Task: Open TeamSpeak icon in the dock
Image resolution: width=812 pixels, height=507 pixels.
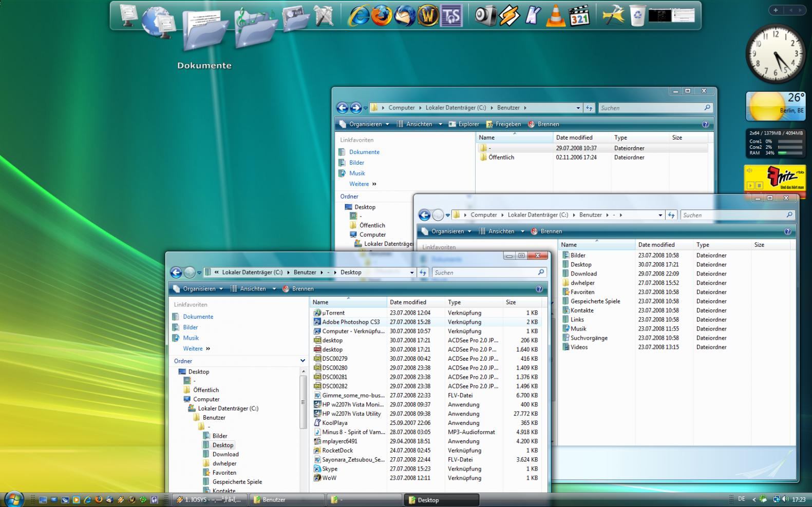Action: click(x=451, y=16)
